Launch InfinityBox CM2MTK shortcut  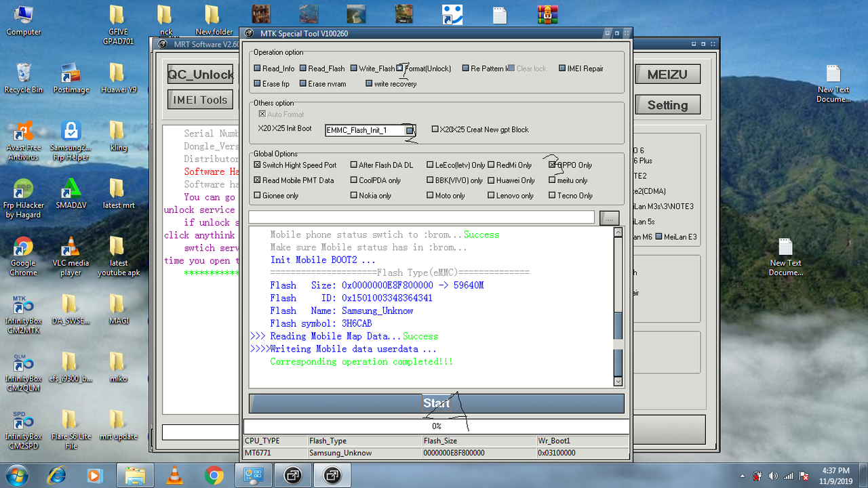click(24, 314)
